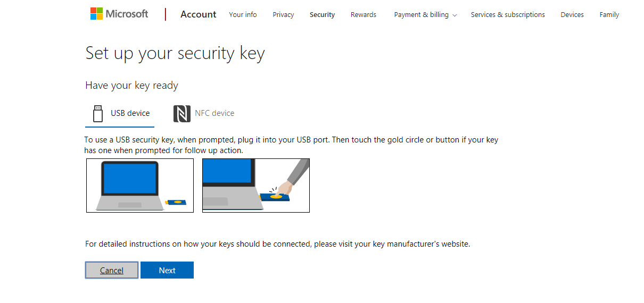Select the USB drive icon
Image resolution: width=644 pixels, height=303 pixels.
click(97, 113)
